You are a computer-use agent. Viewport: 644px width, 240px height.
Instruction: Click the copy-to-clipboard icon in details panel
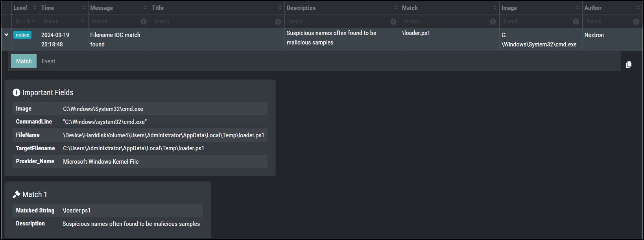(x=629, y=65)
